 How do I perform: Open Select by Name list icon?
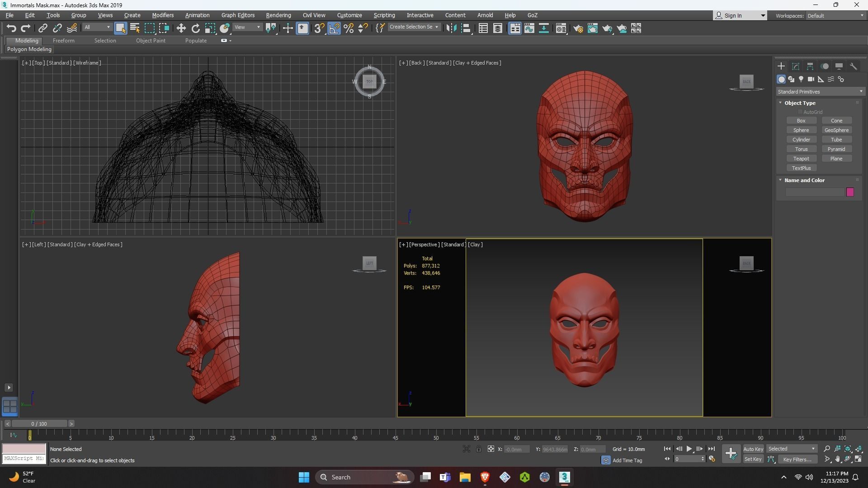click(x=135, y=28)
